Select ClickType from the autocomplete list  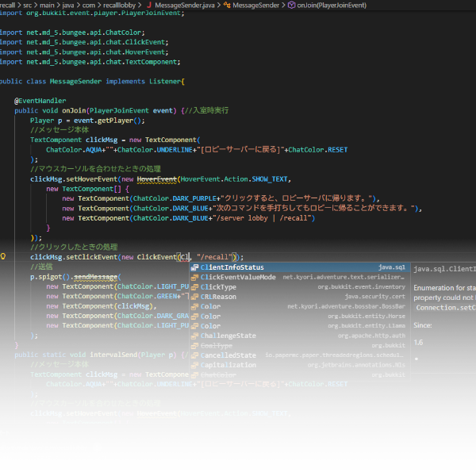point(218,287)
